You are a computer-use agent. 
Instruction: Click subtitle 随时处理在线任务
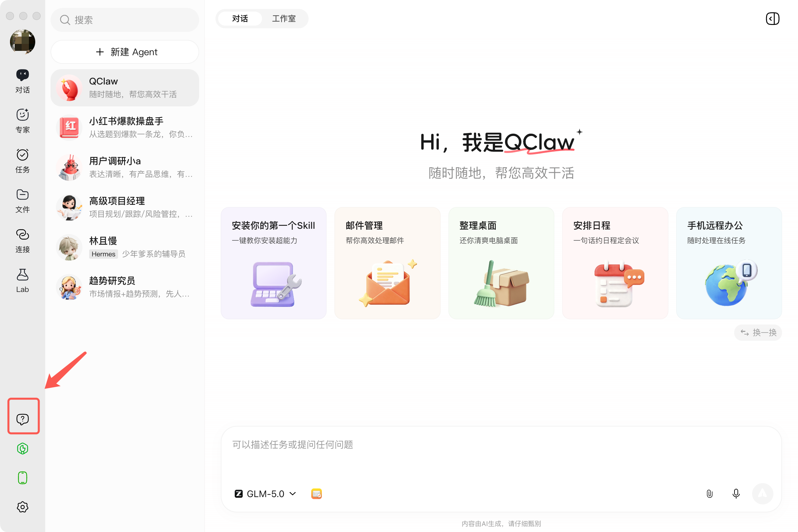[716, 240]
